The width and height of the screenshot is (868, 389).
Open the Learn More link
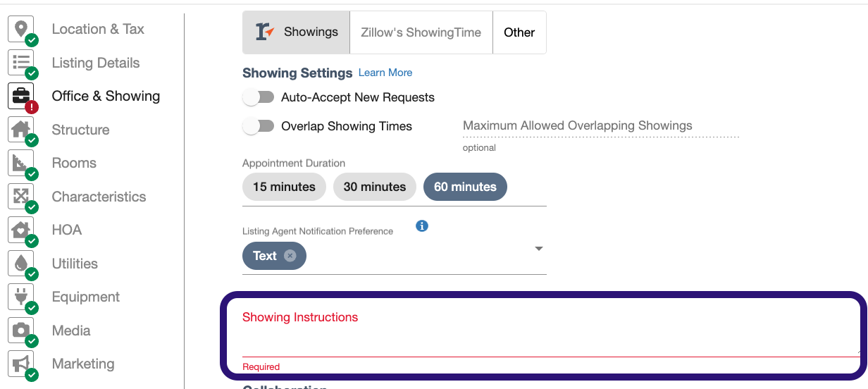pos(385,73)
